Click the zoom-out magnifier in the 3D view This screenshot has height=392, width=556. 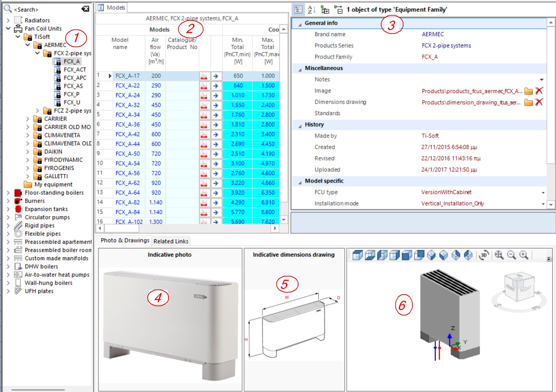[511, 255]
